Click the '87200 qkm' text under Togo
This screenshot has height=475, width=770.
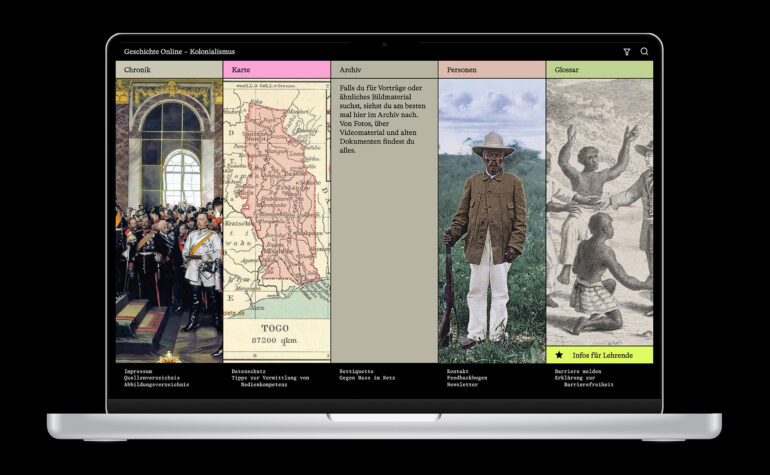[x=274, y=340]
